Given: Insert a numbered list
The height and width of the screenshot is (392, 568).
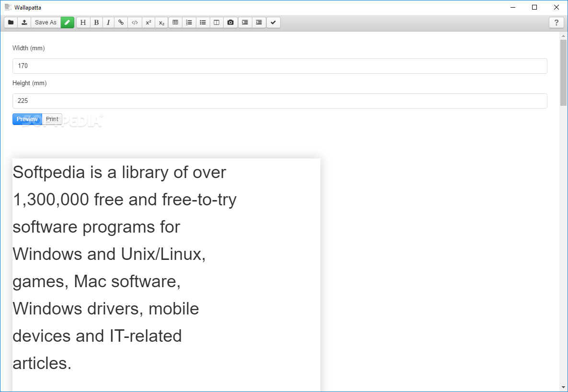Looking at the screenshot, I should [x=189, y=22].
